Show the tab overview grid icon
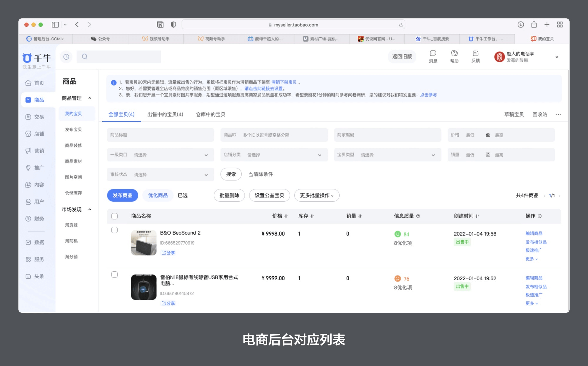 (x=560, y=25)
